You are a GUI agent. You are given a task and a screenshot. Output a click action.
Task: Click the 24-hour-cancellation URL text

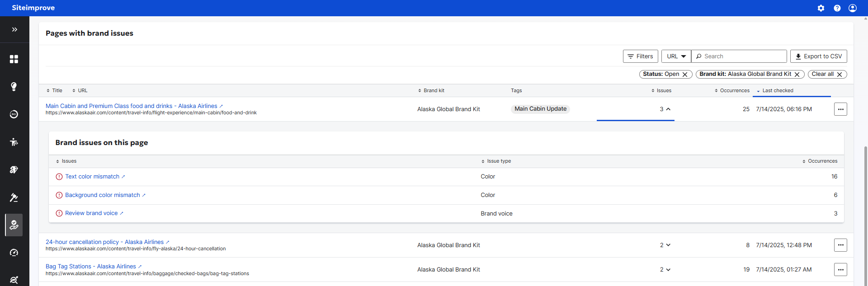click(x=136, y=249)
